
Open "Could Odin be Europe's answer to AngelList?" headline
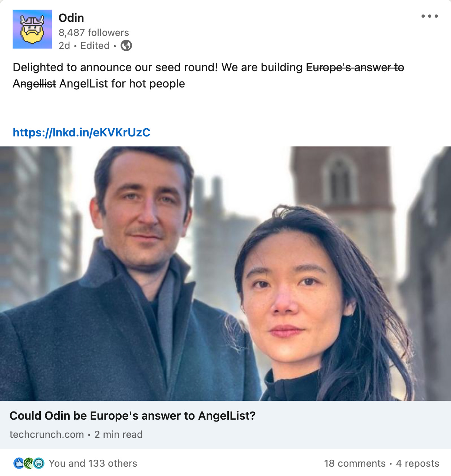click(133, 416)
